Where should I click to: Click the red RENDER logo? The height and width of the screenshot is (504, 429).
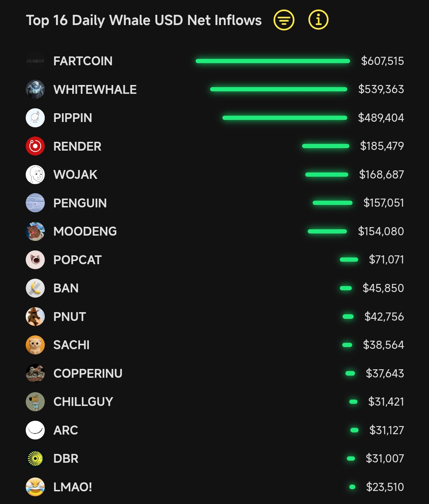click(x=35, y=146)
